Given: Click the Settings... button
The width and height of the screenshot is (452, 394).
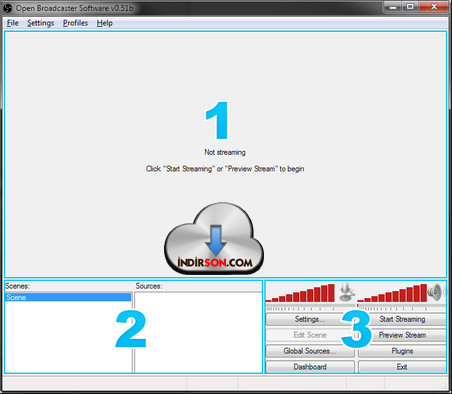Looking at the screenshot, I should pos(310,319).
